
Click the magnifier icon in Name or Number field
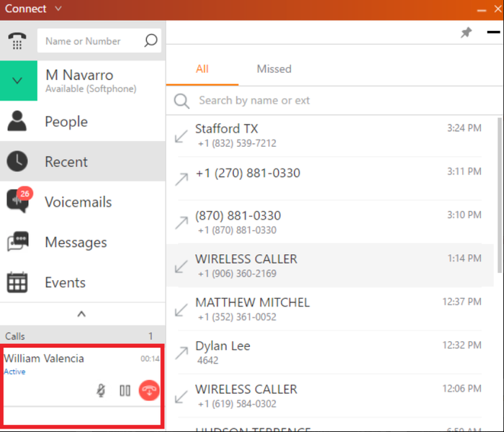click(x=150, y=40)
